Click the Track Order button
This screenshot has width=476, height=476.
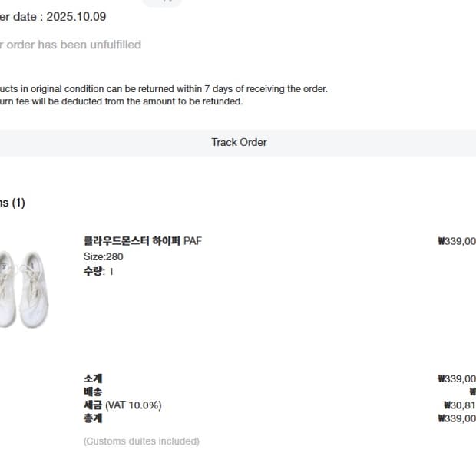pyautogui.click(x=239, y=142)
